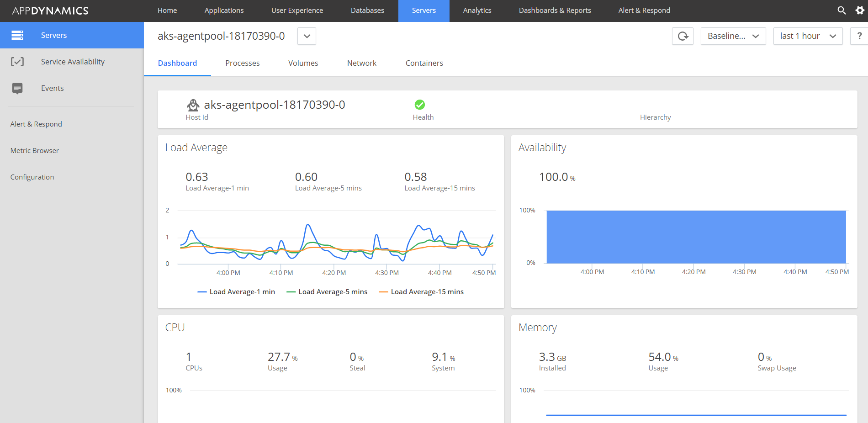Click the 27.7 % CPU Usage value

tap(283, 357)
